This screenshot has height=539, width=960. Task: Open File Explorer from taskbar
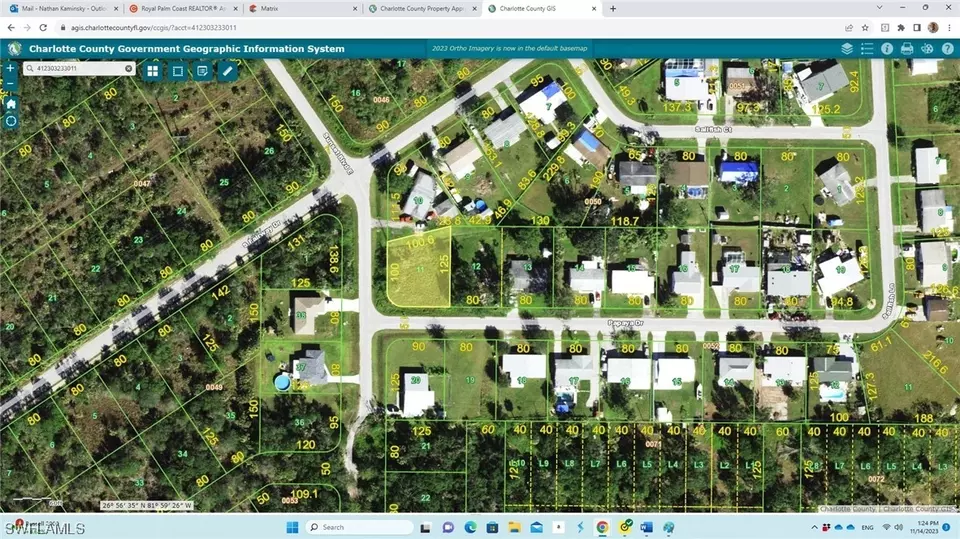point(514,527)
